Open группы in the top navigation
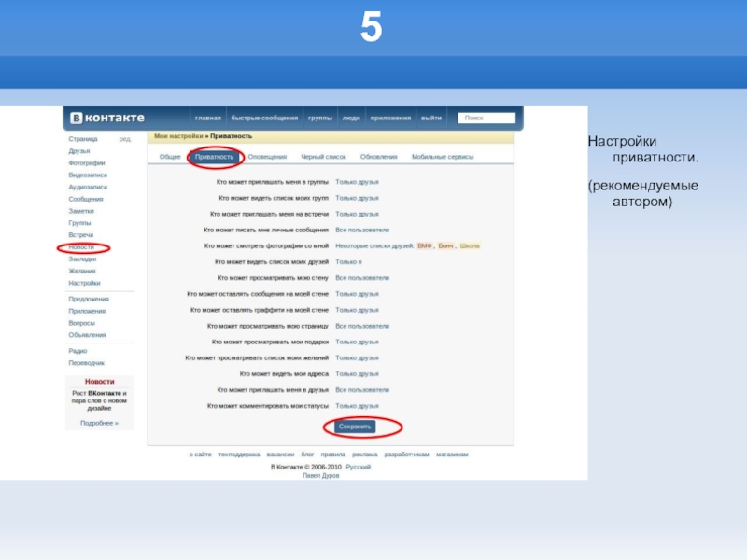 pos(319,119)
